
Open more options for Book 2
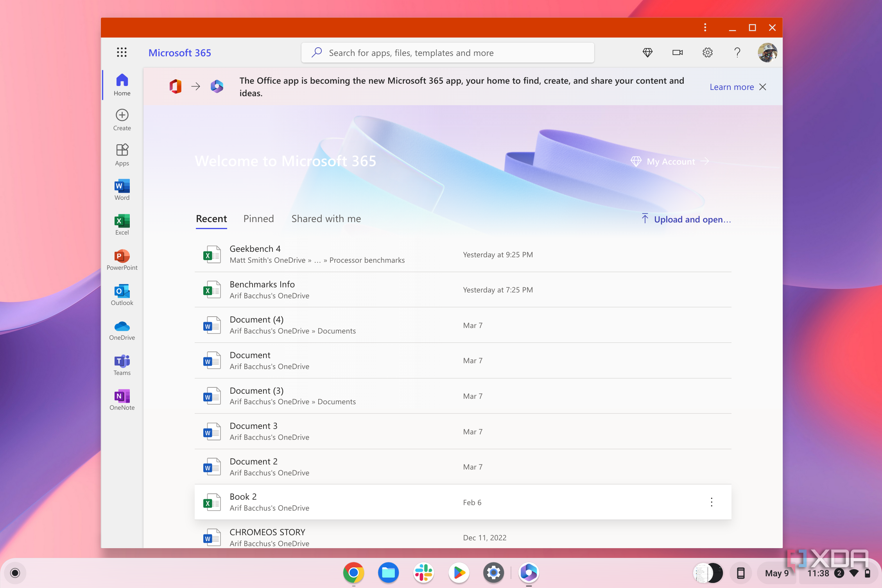point(712,502)
